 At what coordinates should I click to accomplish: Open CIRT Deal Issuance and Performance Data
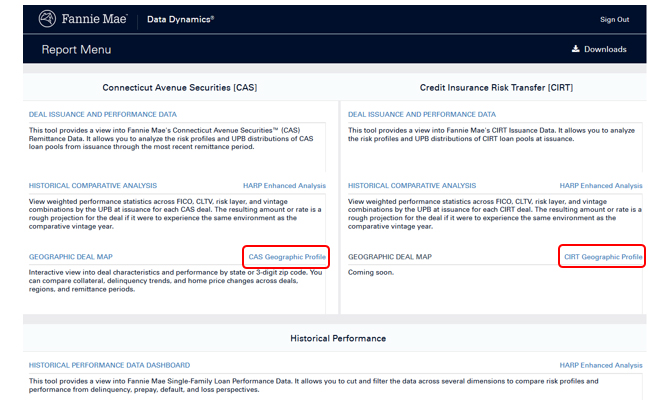tap(422, 114)
